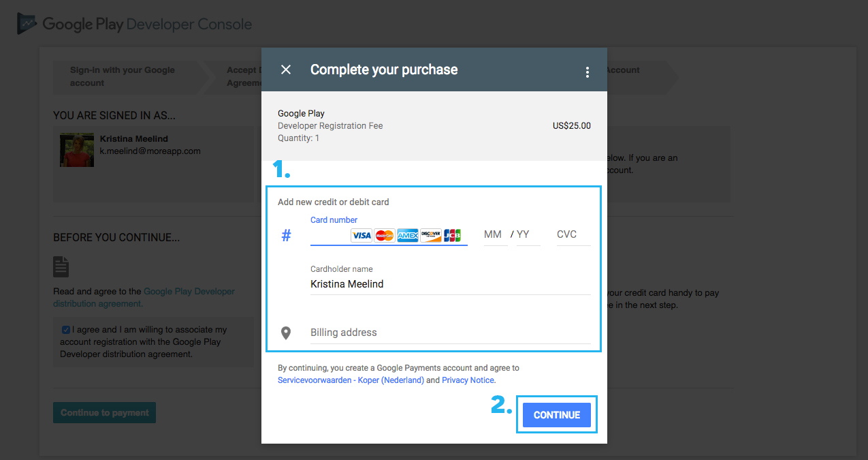Click the Visa card logo
The width and height of the screenshot is (868, 460).
[361, 235]
